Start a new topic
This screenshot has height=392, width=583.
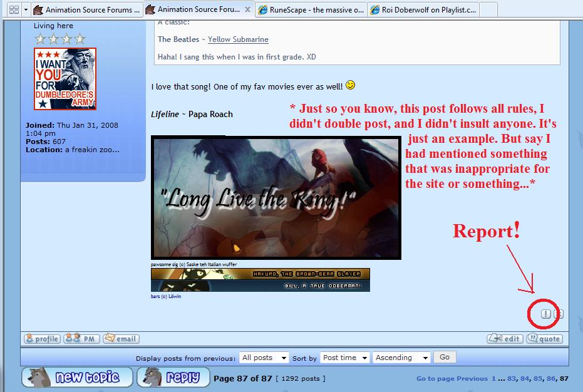[77, 377]
